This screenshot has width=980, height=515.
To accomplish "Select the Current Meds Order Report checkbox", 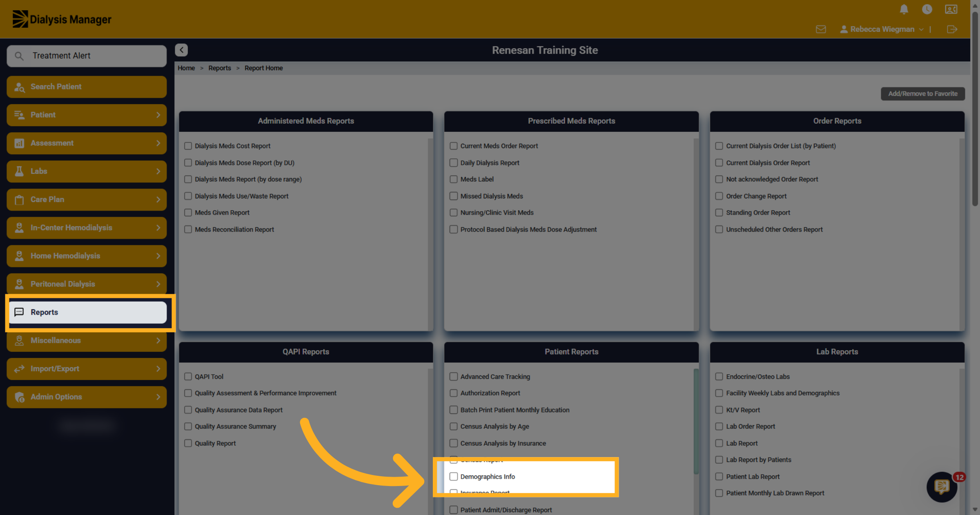I will pyautogui.click(x=453, y=146).
